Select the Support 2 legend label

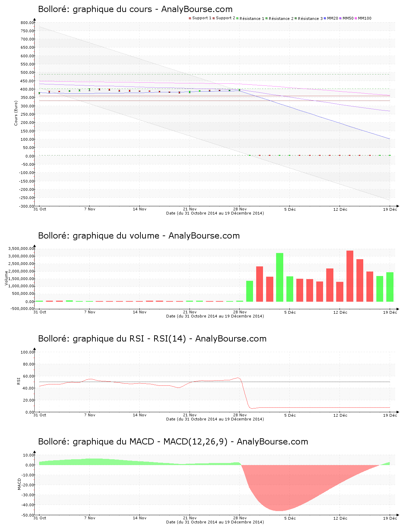226,18
